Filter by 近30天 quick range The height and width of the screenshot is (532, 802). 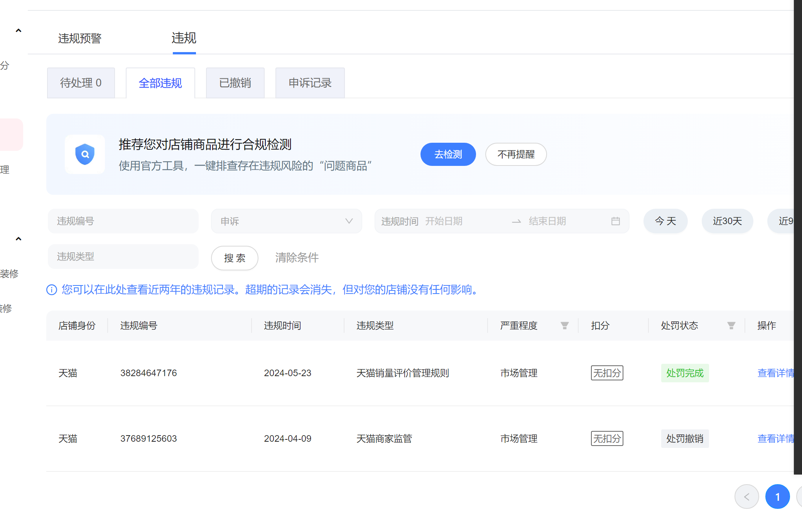click(x=727, y=221)
